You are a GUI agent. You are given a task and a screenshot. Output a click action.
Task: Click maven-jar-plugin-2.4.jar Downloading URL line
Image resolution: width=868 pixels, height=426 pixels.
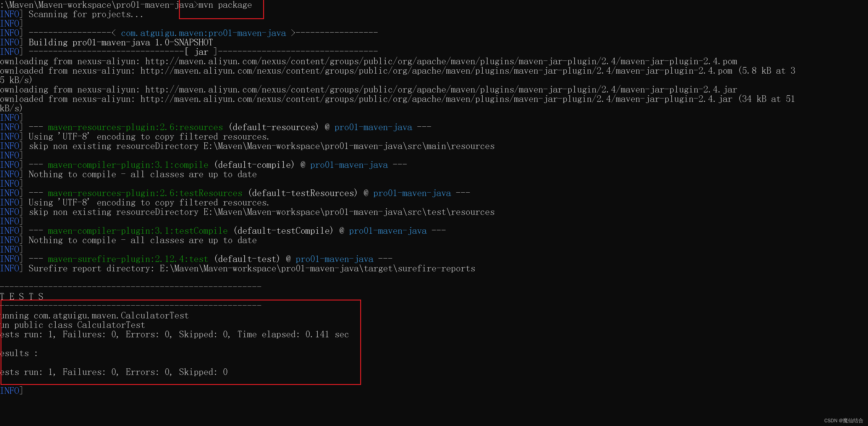368,90
